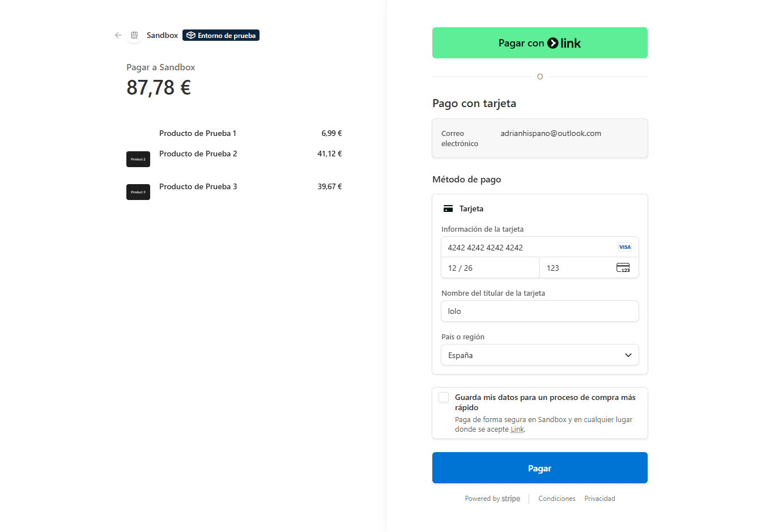Open the Privacidad link
The image size is (774, 532).
pos(599,499)
